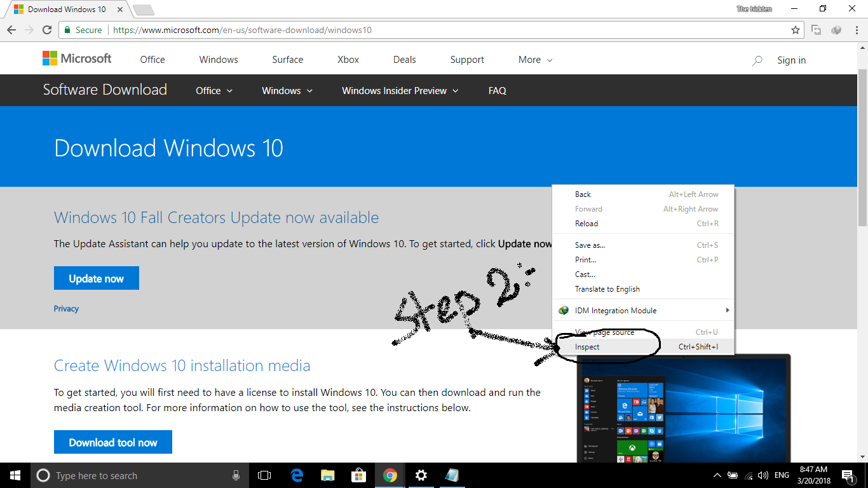This screenshot has height=488, width=868.
Task: Click the ENG language indicator
Action: point(782,475)
